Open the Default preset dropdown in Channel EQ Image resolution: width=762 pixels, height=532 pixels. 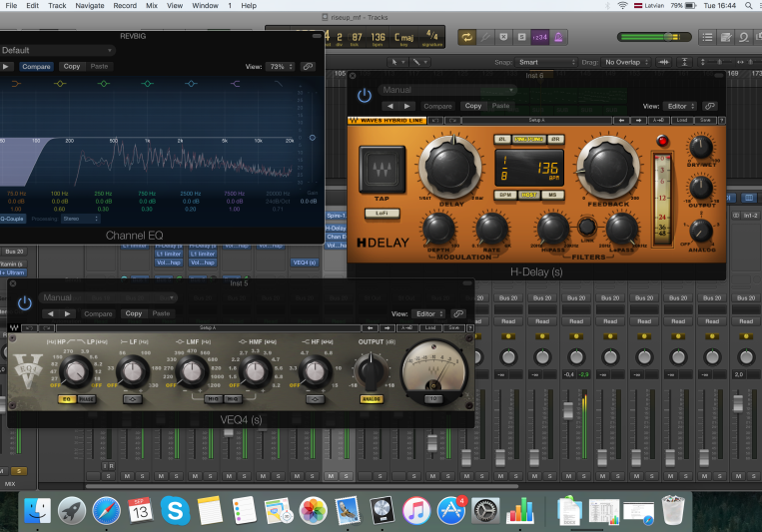pyautogui.click(x=57, y=50)
